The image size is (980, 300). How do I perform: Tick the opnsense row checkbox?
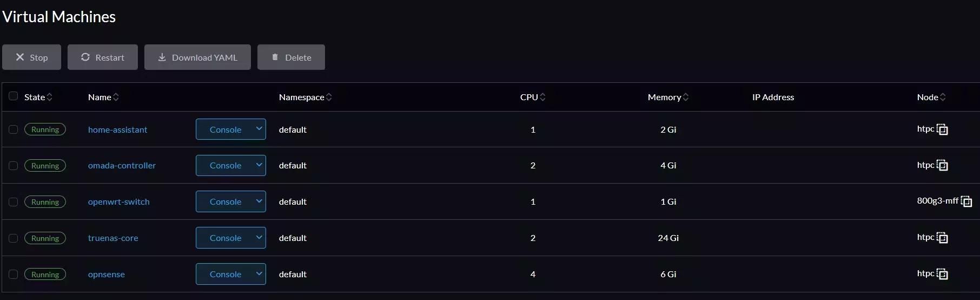tap(14, 274)
